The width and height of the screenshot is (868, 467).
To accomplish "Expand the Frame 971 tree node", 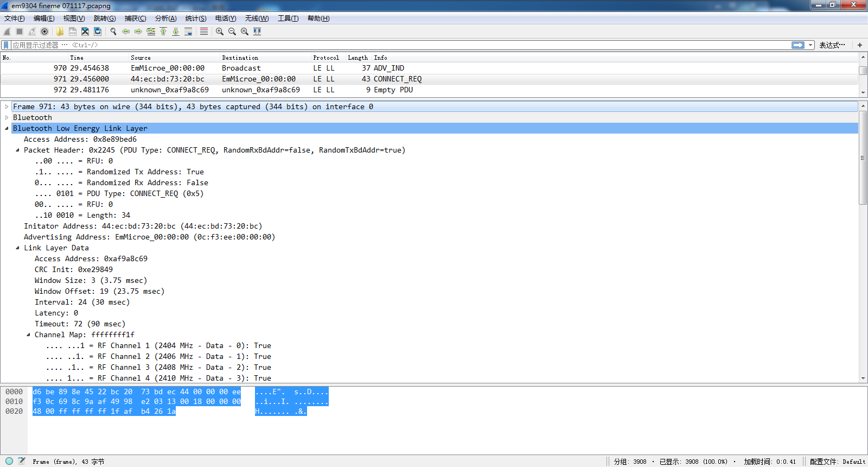I will coord(7,106).
